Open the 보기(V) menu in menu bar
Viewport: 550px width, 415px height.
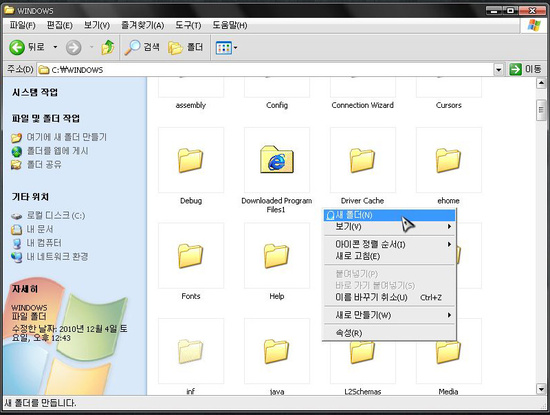pyautogui.click(x=97, y=25)
